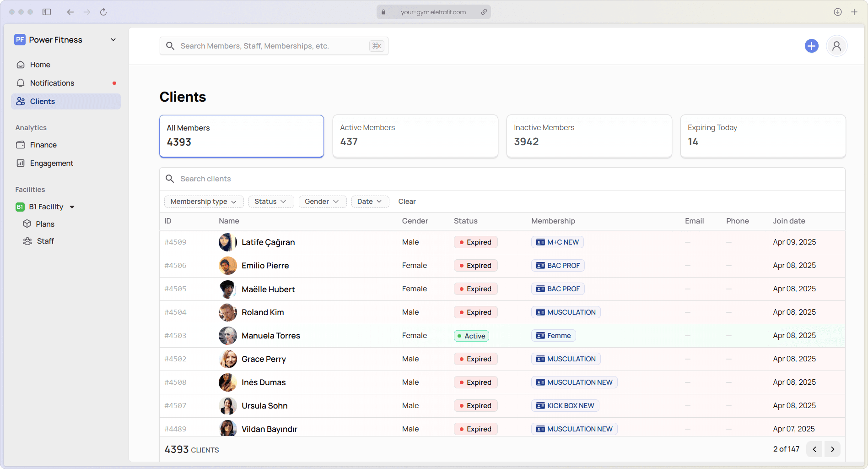Expand the Power Fitness workspace switcher
The width and height of the screenshot is (868, 469).
(113, 40)
